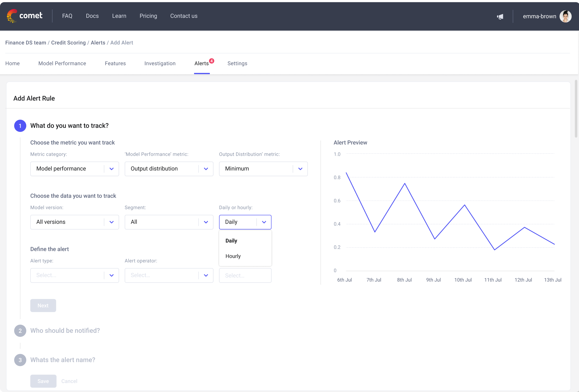Click the emma-brown profile avatar
Image resolution: width=579 pixels, height=392 pixels.
pyautogui.click(x=565, y=16)
